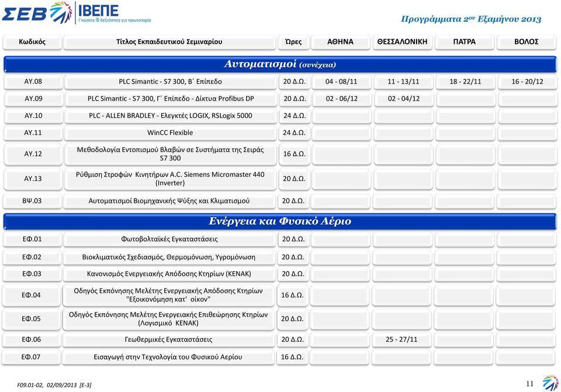Screen dimensions: 561x392
Task: Click the ΣΕΒ ΙΒΕΠΕ logo at top left
Action: pos(77,13)
